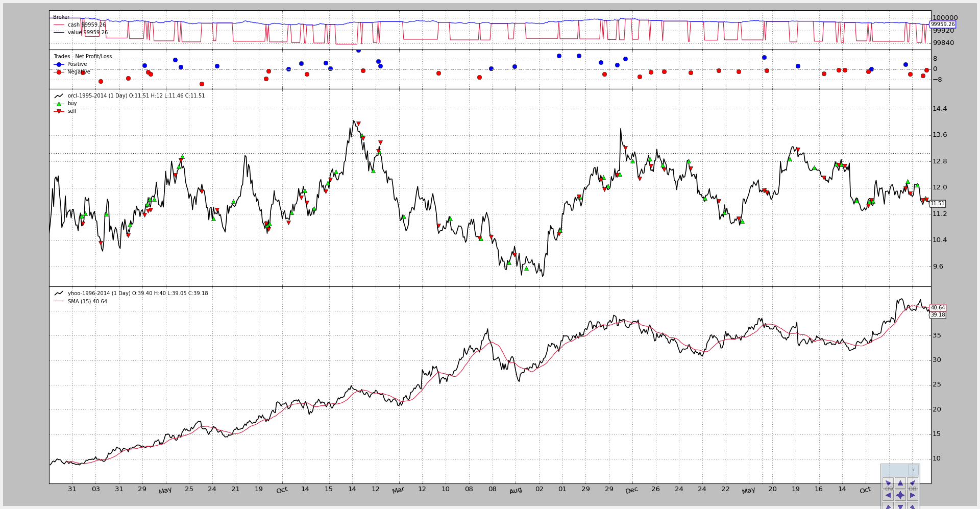
Task: Click the red Negative legend marker
Action: click(x=59, y=72)
